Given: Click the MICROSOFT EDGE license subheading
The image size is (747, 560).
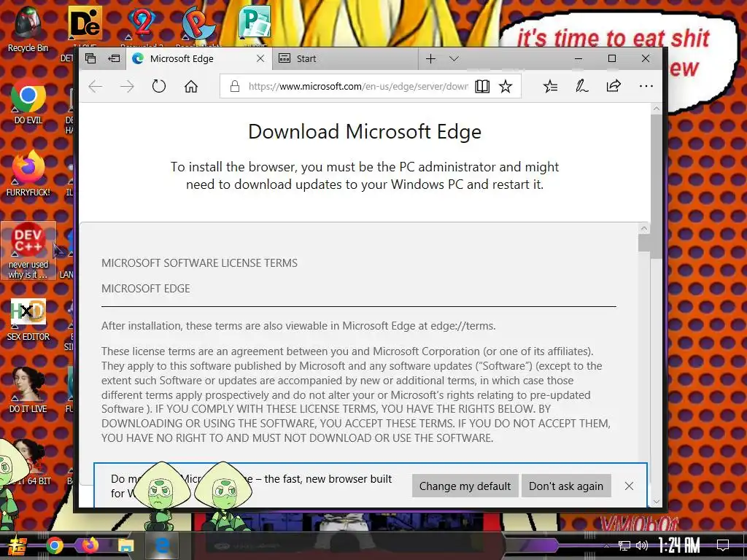Looking at the screenshot, I should (x=145, y=289).
